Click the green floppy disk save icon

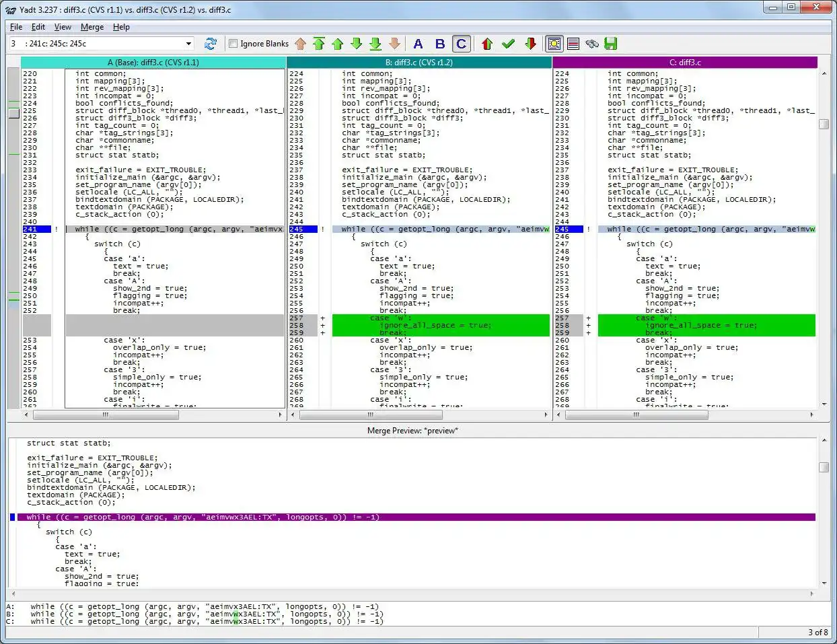[x=610, y=44]
